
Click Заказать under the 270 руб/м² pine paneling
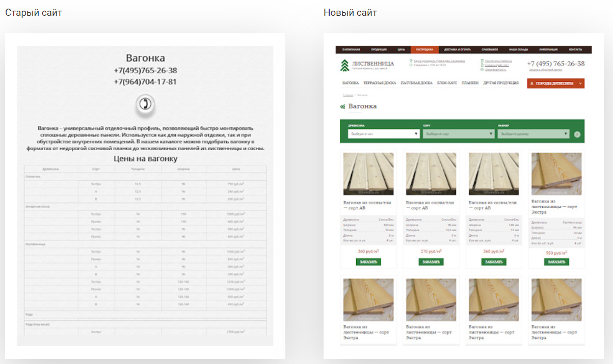click(x=431, y=262)
